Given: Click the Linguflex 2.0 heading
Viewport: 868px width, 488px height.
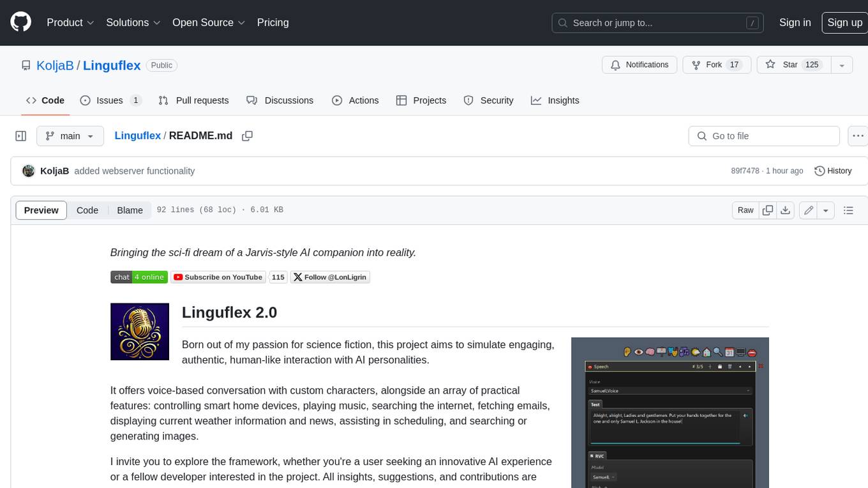Looking at the screenshot, I should (x=230, y=312).
